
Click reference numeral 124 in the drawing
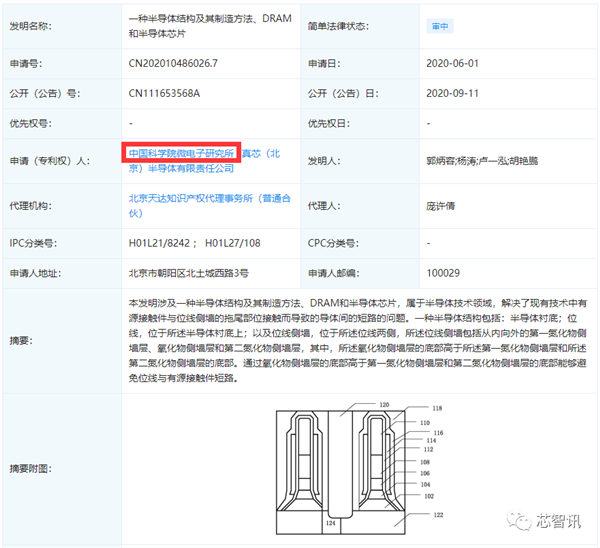coord(331,523)
